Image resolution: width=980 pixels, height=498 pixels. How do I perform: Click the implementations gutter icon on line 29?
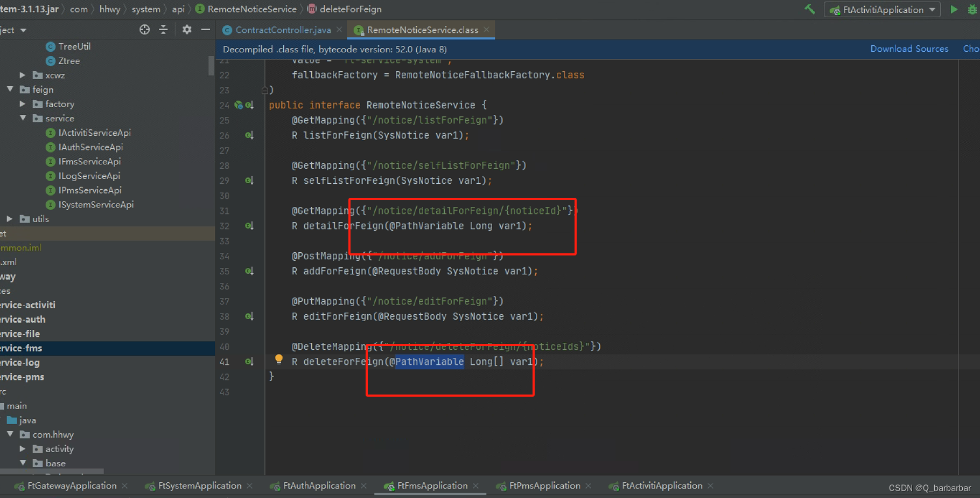point(249,181)
